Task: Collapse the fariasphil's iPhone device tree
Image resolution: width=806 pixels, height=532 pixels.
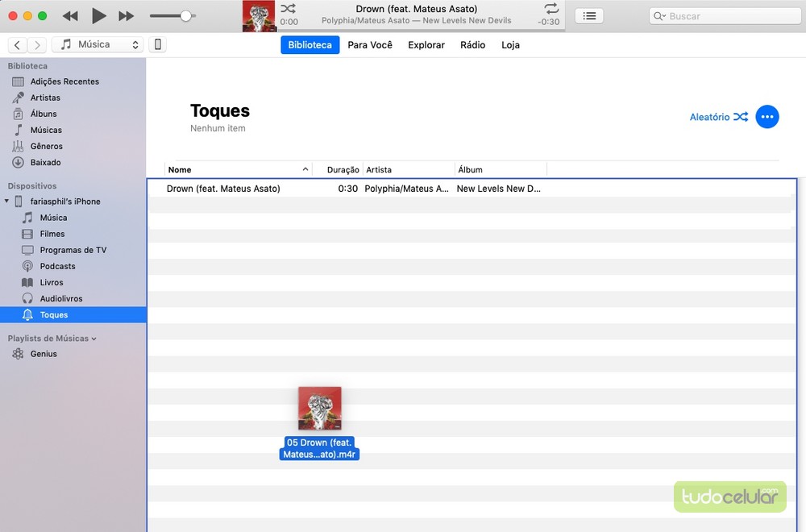Action: click(7, 202)
